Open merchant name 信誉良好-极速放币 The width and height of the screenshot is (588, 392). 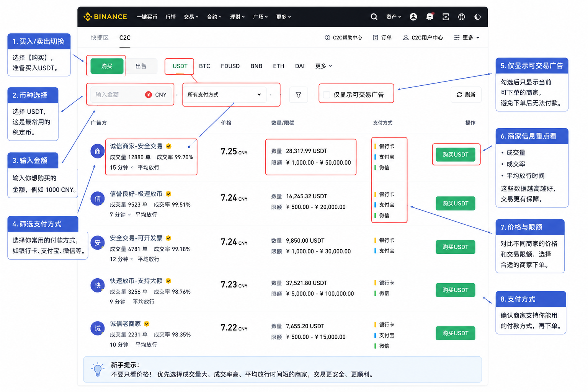[x=136, y=194]
